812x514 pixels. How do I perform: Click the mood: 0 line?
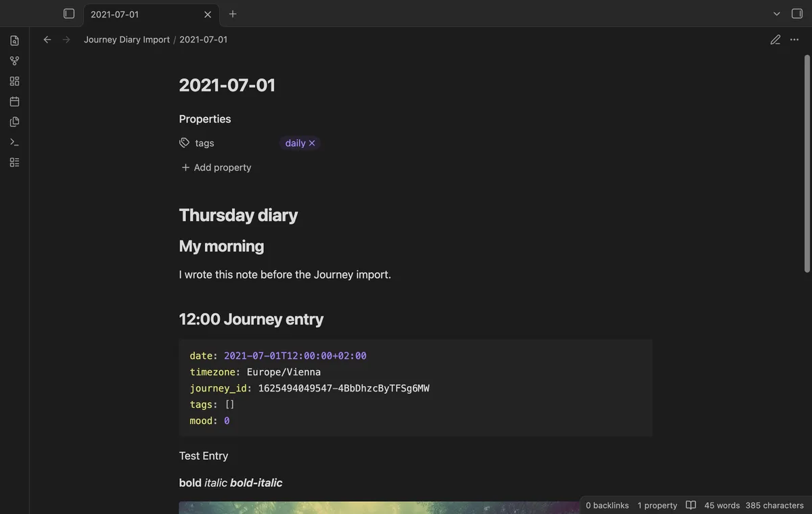[x=210, y=421]
